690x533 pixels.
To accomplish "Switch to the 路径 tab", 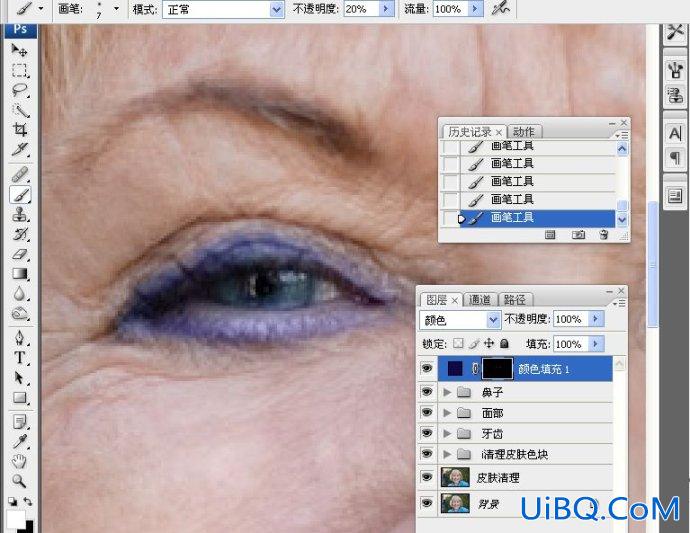I will 514,300.
